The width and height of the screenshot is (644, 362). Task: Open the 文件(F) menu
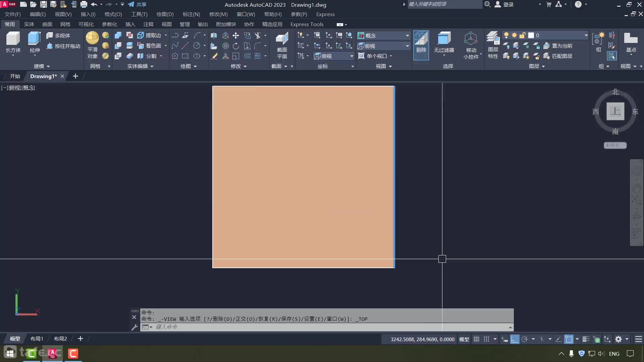point(13,14)
